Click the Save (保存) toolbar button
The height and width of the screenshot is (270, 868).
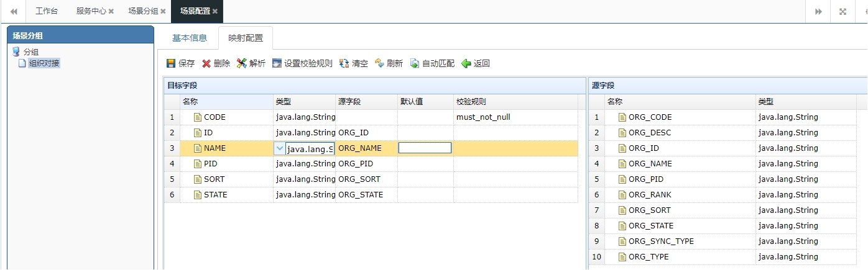(x=180, y=63)
